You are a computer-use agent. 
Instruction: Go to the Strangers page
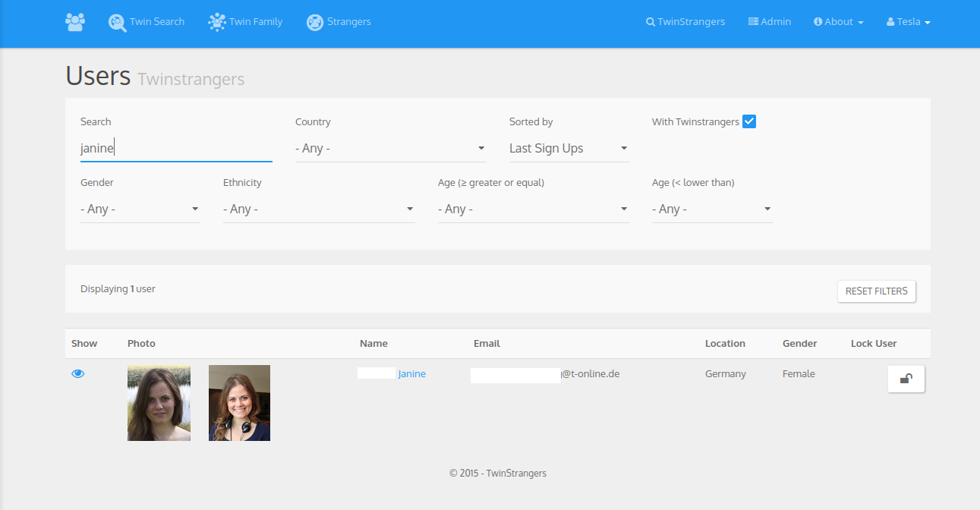(x=339, y=22)
